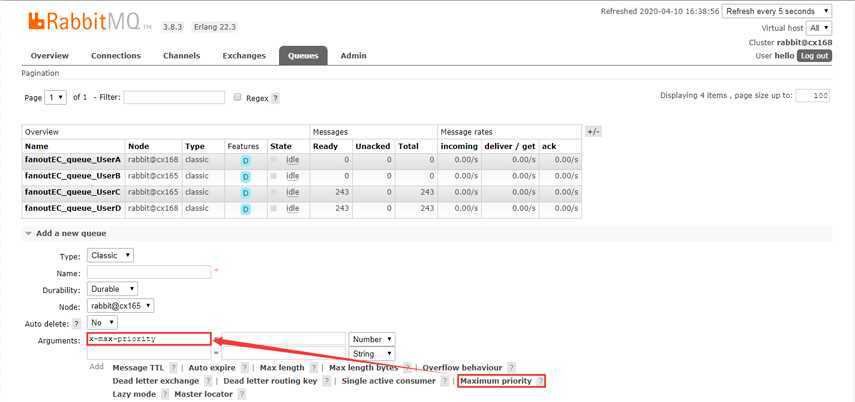Go to the Overview tab
Viewport: 855px width, 402px height.
[50, 56]
